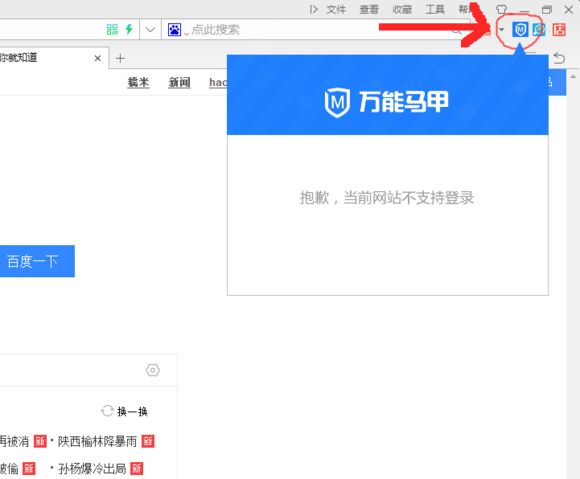Click the restore closed tab undo icon
The height and width of the screenshot is (479, 580).
[559, 58]
